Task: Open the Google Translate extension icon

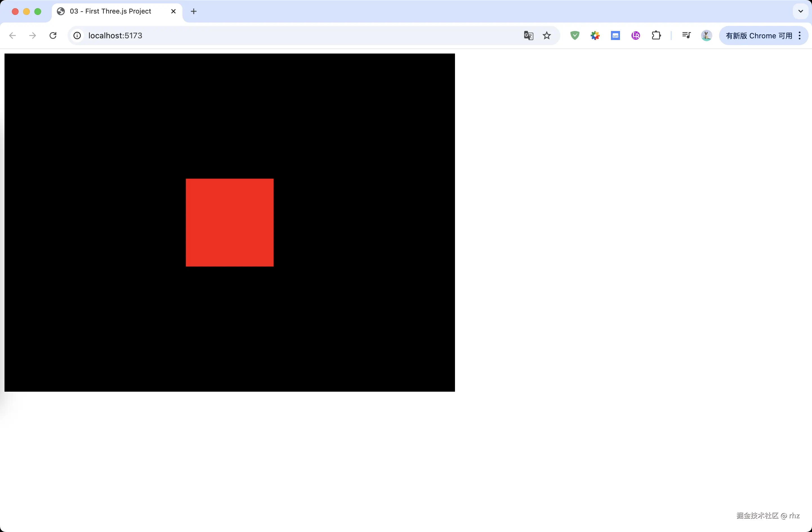Action: click(528, 36)
